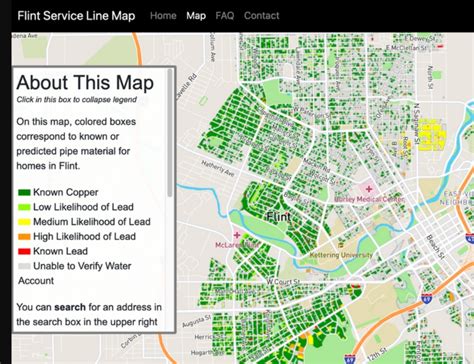Click the Unable to Verify gray swatch
Screen dimensions: 474x364
pyautogui.click(x=24, y=266)
